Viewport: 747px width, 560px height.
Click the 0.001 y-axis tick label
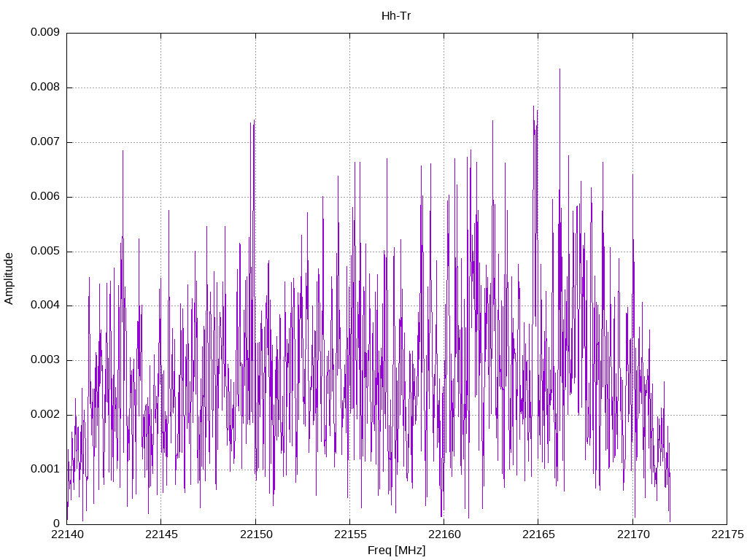tap(45, 470)
